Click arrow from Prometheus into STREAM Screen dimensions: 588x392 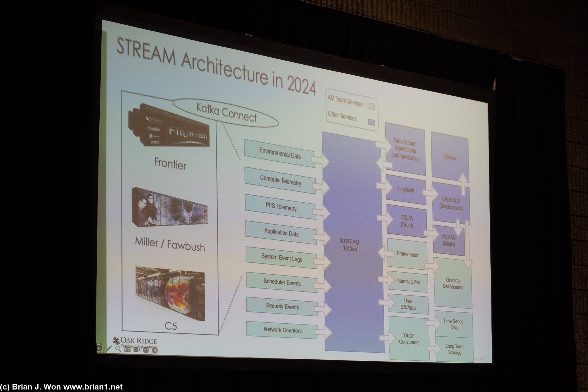click(x=386, y=253)
